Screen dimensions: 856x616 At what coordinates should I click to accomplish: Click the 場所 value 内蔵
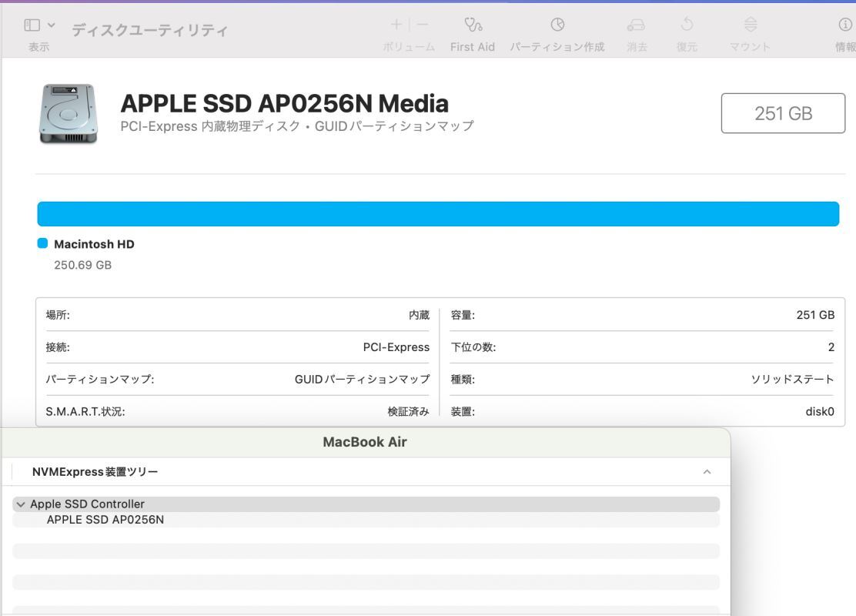point(420,315)
